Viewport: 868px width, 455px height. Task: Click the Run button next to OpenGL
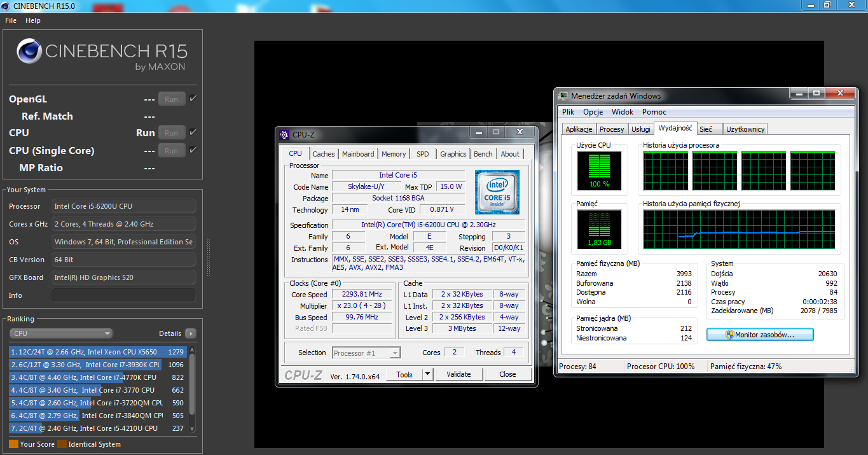pos(172,99)
